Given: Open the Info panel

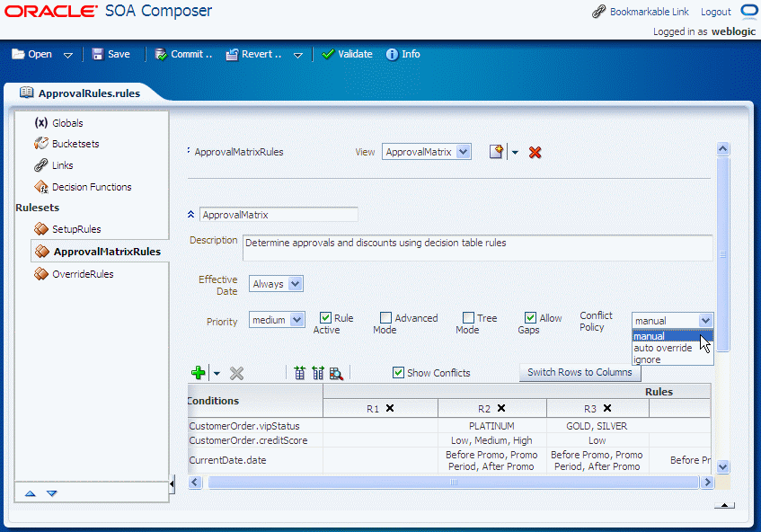Looking at the screenshot, I should [403, 54].
